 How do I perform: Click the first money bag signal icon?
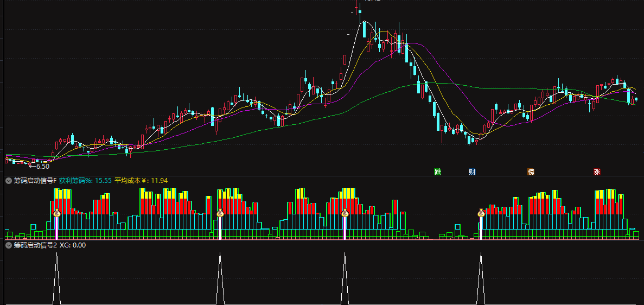(x=57, y=213)
